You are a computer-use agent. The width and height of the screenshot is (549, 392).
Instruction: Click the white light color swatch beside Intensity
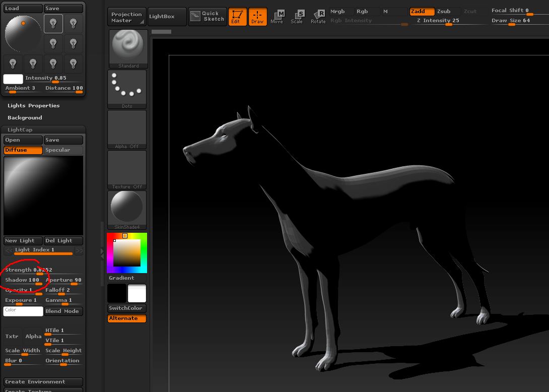13,79
